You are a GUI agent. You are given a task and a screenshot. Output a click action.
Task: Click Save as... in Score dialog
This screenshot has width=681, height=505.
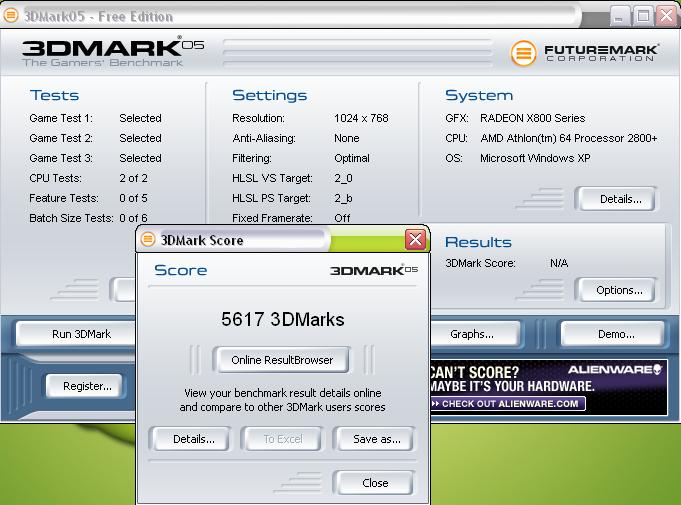pyautogui.click(x=377, y=439)
